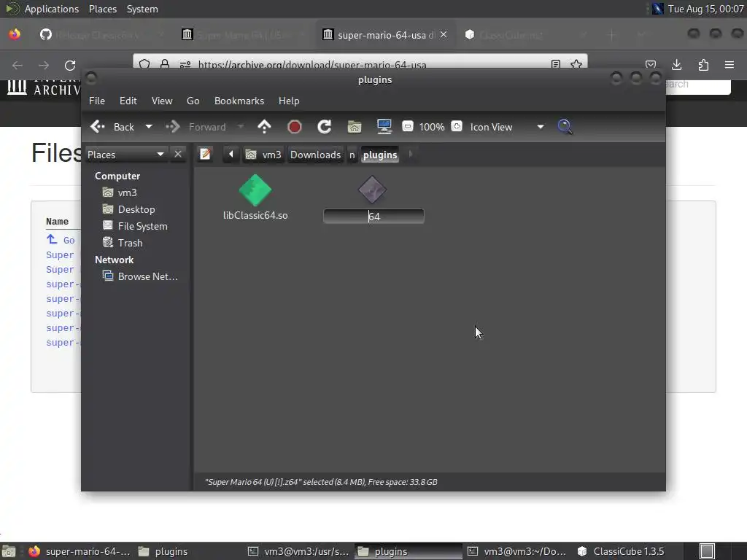Go up to parent folder
The image size is (747, 560).
[264, 127]
